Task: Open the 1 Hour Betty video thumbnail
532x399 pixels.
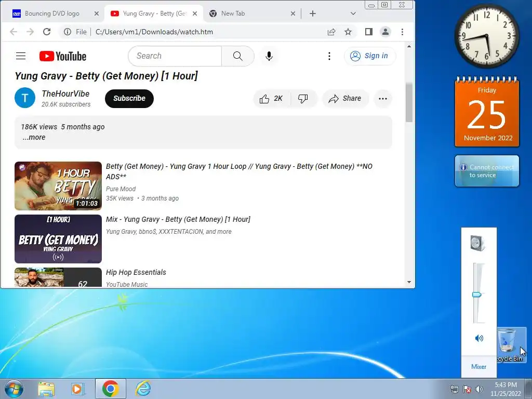Action: tap(58, 186)
